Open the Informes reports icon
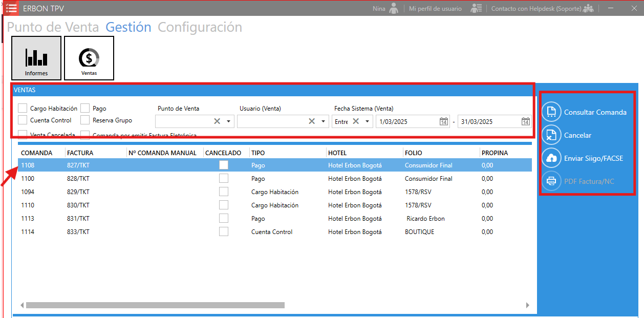The width and height of the screenshot is (644, 318). pyautogui.click(x=36, y=58)
